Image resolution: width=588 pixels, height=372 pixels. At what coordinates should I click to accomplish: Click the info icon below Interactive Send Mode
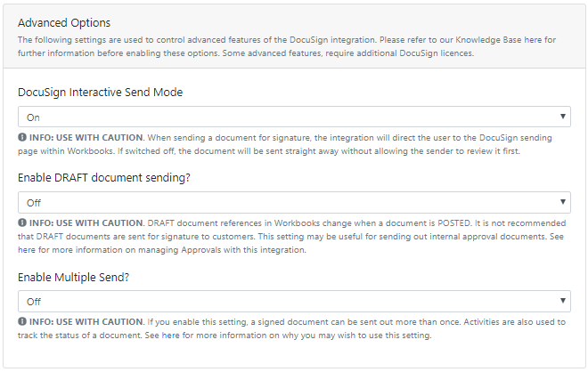tap(22, 137)
